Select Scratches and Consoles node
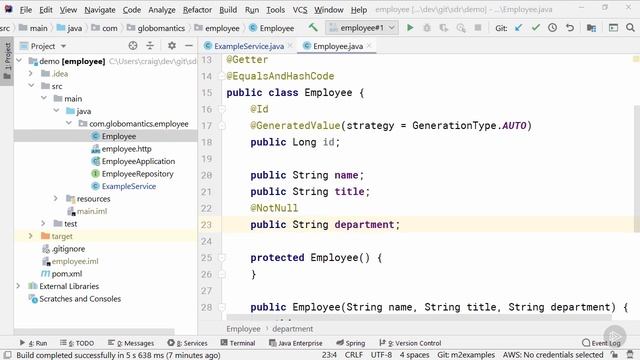 (x=80, y=298)
